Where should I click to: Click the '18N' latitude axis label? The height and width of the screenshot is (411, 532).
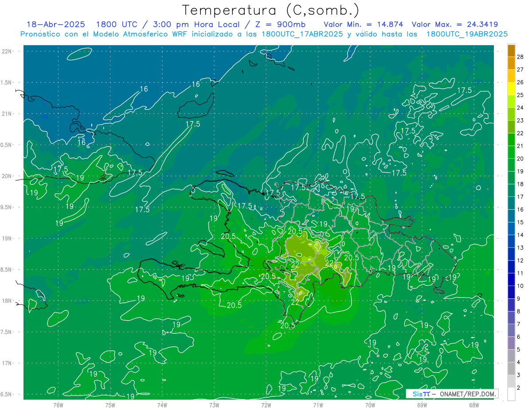point(7,301)
